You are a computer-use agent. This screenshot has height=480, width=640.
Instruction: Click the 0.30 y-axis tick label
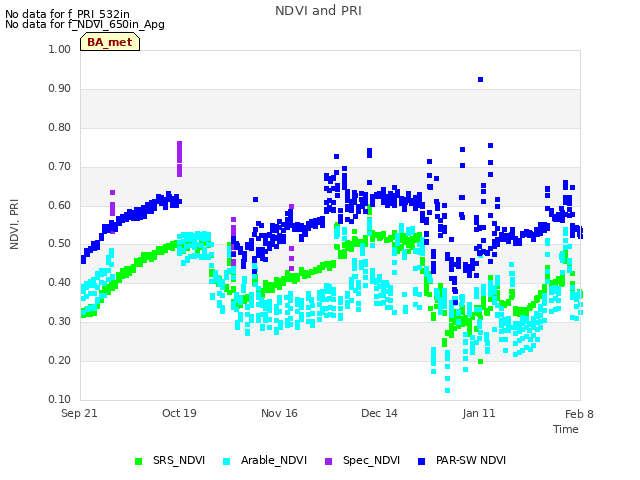[60, 322]
